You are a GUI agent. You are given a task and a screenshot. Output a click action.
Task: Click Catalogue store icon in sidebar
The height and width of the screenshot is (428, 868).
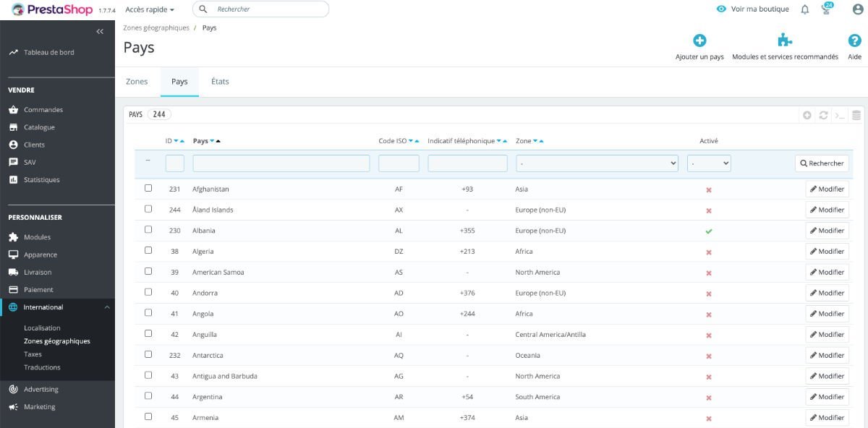tap(13, 127)
